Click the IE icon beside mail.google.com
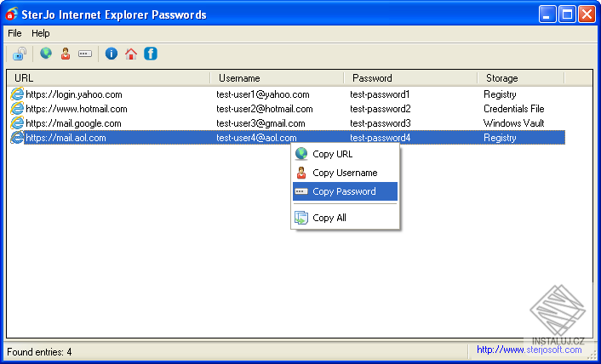The height and width of the screenshot is (364, 601). (x=17, y=123)
